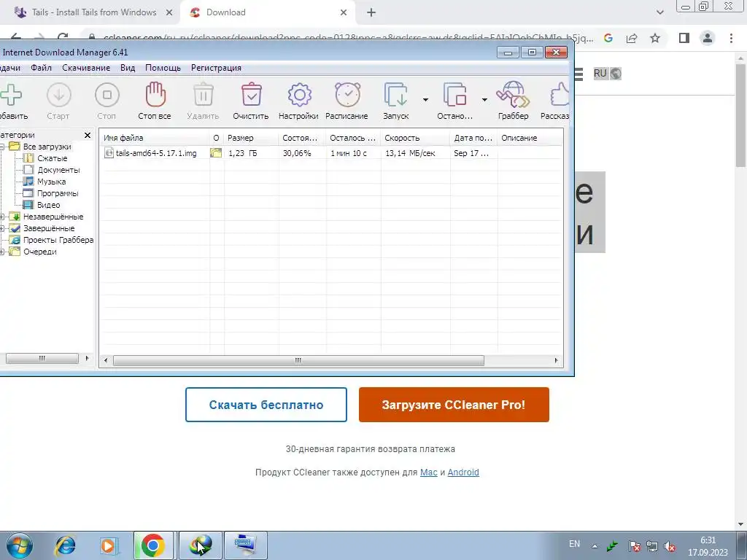Select Очереди tree item
Screen dimensions: 747x560
(40, 252)
